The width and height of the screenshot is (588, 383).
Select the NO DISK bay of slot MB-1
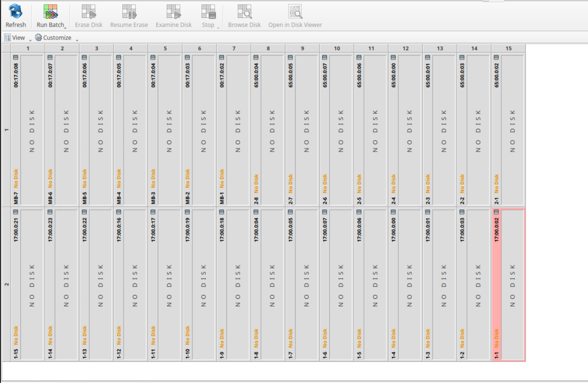tap(238, 130)
